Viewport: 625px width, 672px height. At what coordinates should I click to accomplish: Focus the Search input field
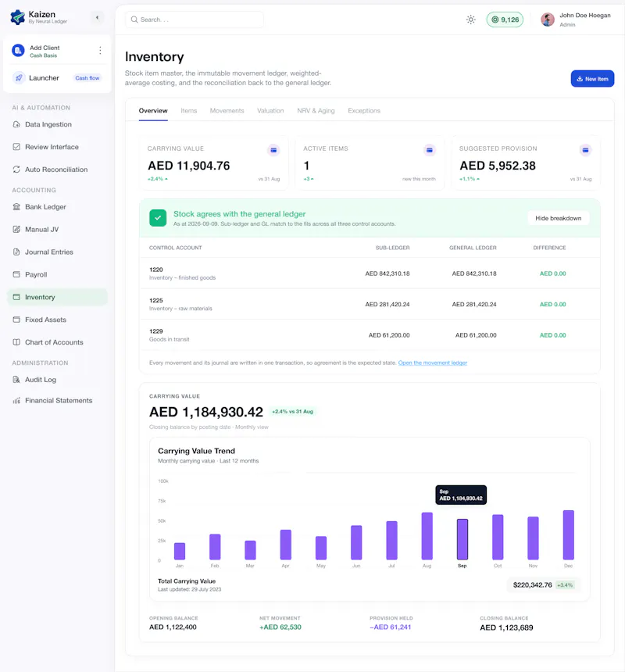click(x=195, y=20)
